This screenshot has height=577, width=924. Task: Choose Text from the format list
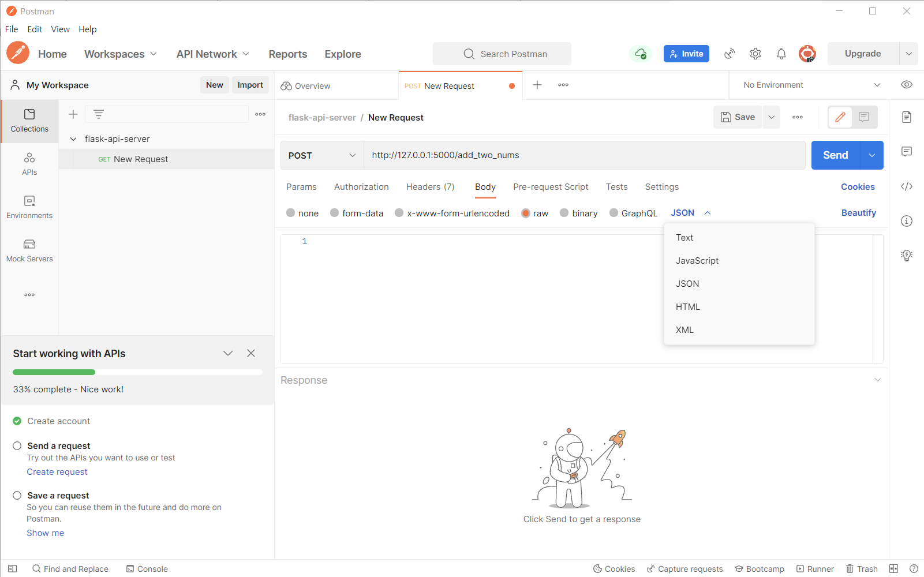(739, 238)
